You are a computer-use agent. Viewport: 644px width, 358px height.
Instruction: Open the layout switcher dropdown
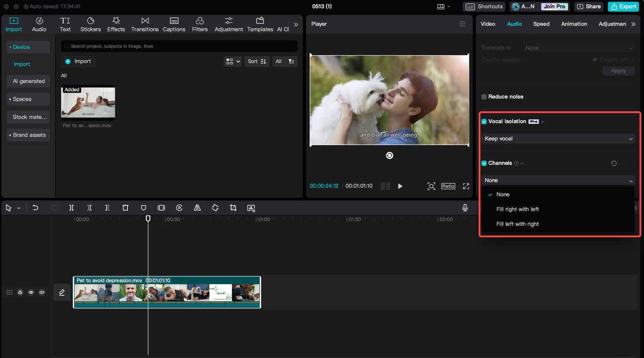(x=444, y=7)
